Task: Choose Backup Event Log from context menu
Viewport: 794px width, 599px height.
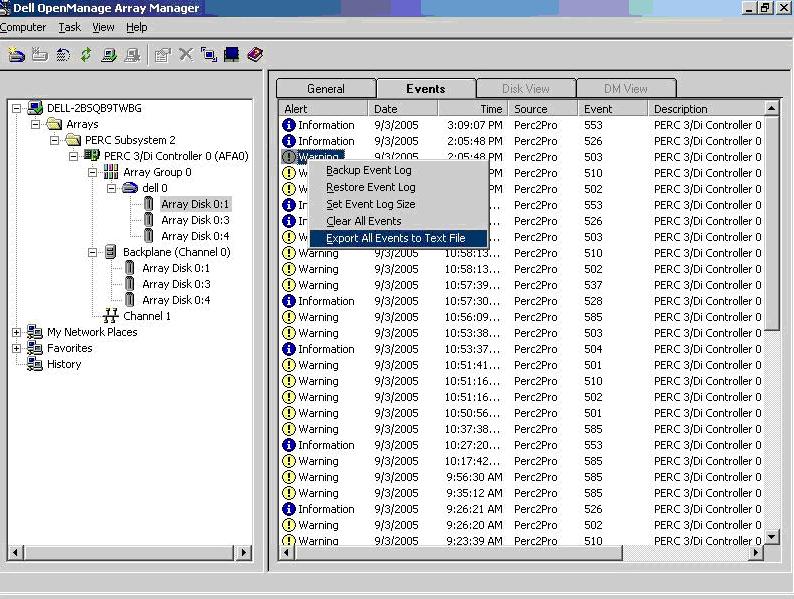Action: (399, 170)
